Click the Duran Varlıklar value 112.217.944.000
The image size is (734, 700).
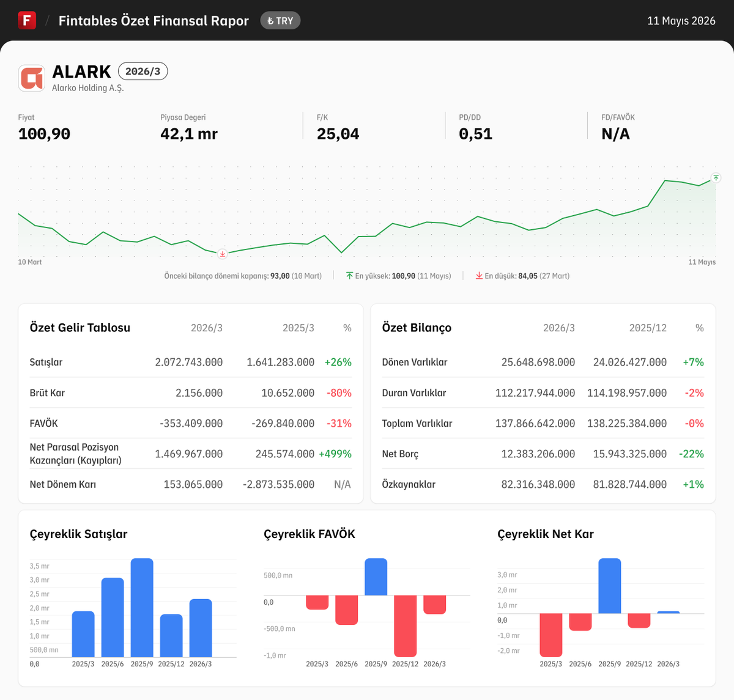tap(535, 392)
